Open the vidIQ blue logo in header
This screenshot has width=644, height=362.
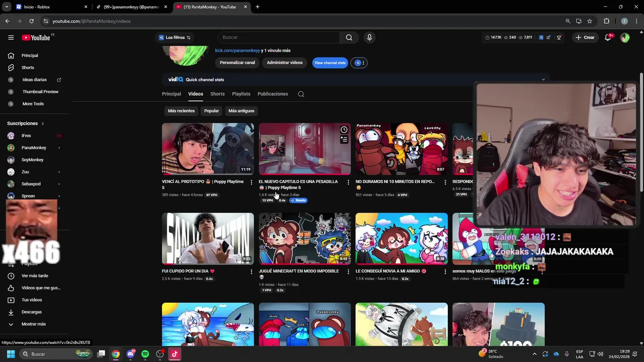(x=541, y=37)
